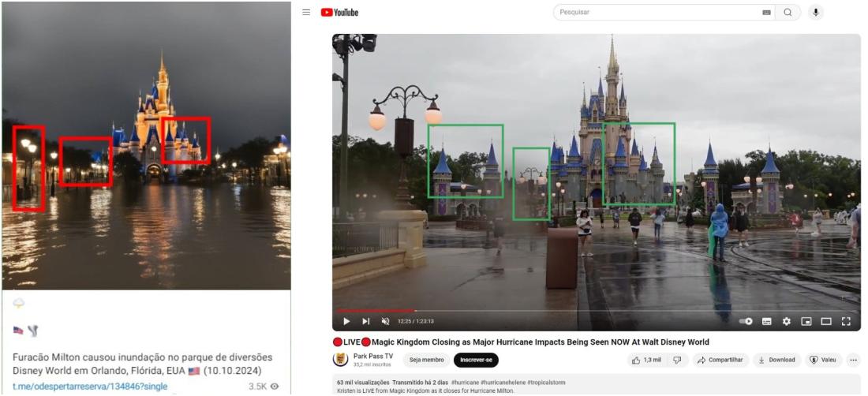Send a Valeu super thanks
Screen dimensions: 868x396
click(824, 360)
